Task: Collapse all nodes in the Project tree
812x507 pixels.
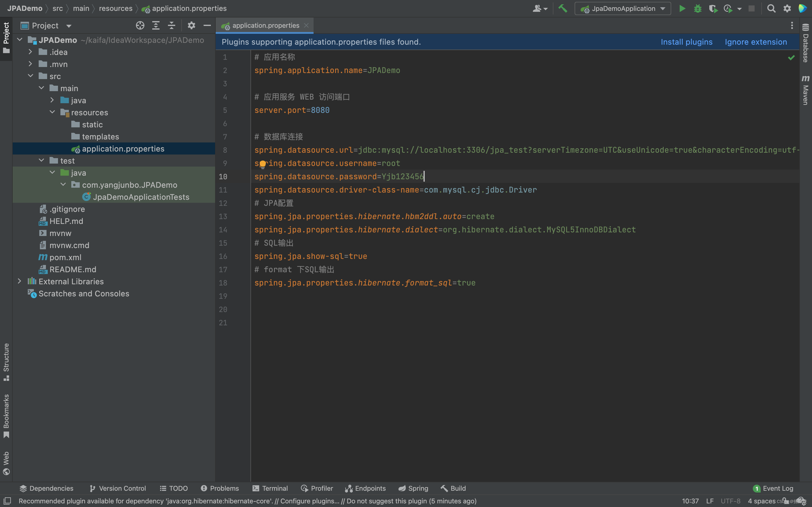Action: pyautogui.click(x=172, y=25)
